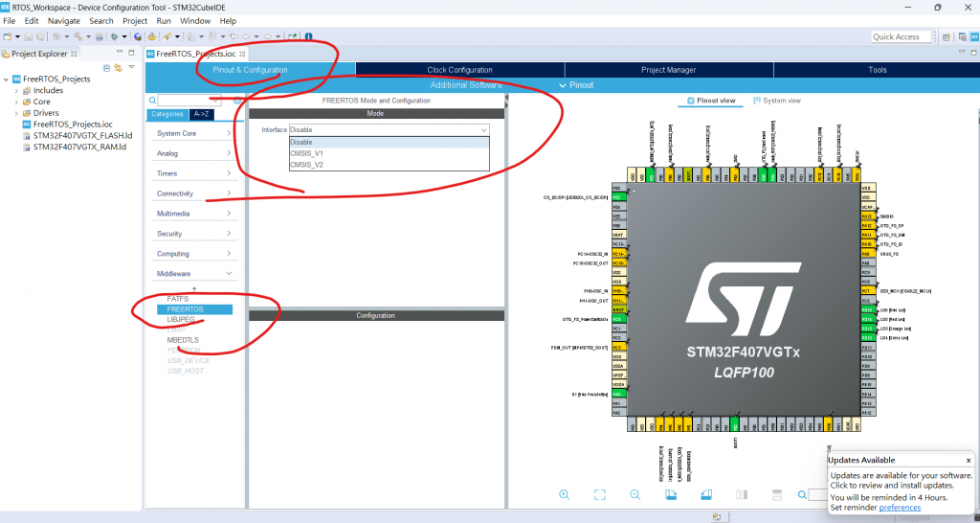This screenshot has height=523, width=980.
Task: Switch to Pinout view
Action: pos(711,100)
